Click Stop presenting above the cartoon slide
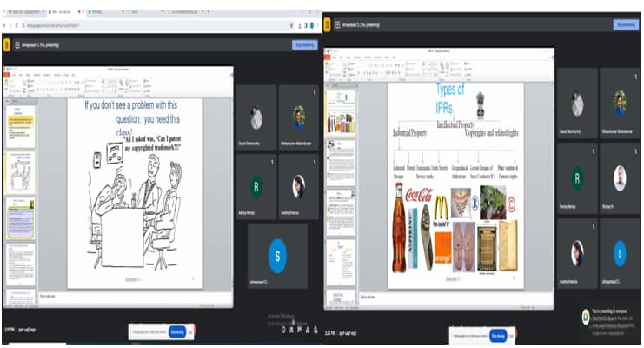Screen dimensions: 644x348 pyautogui.click(x=304, y=44)
